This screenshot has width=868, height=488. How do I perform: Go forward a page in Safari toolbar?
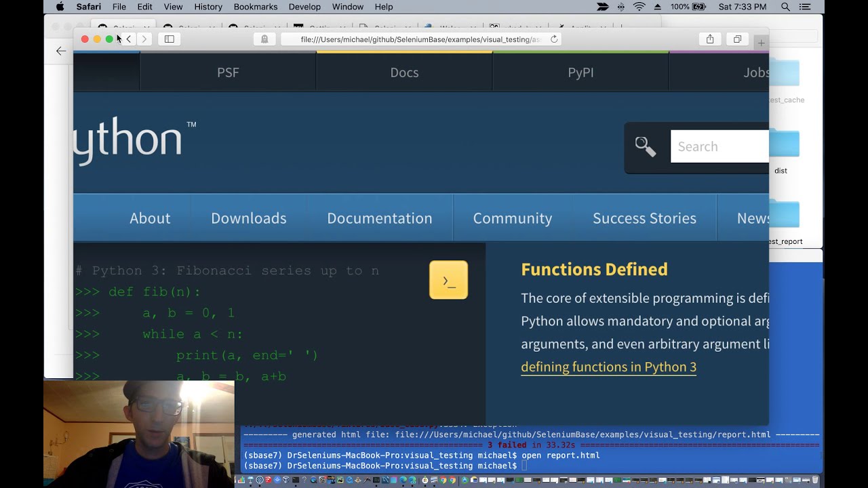[x=144, y=39]
